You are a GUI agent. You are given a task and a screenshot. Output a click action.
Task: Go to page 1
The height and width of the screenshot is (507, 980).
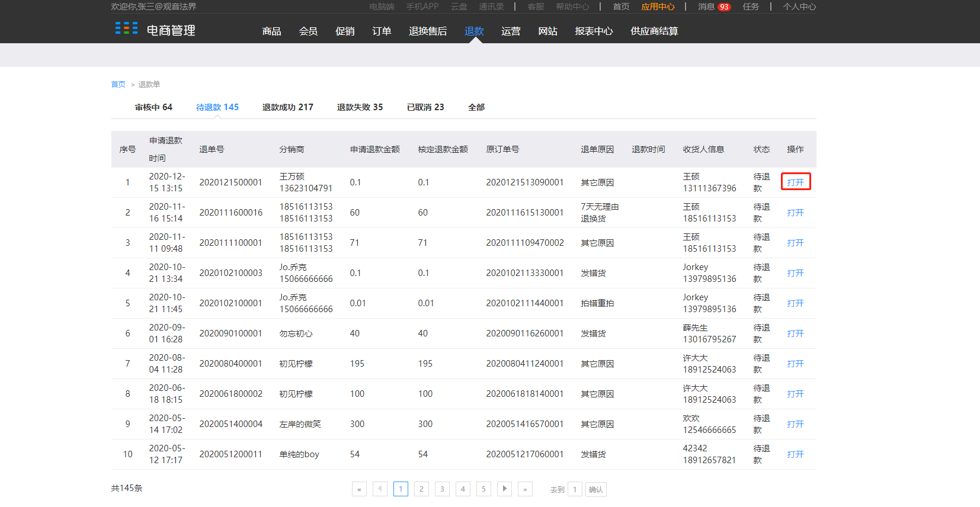[401, 489]
